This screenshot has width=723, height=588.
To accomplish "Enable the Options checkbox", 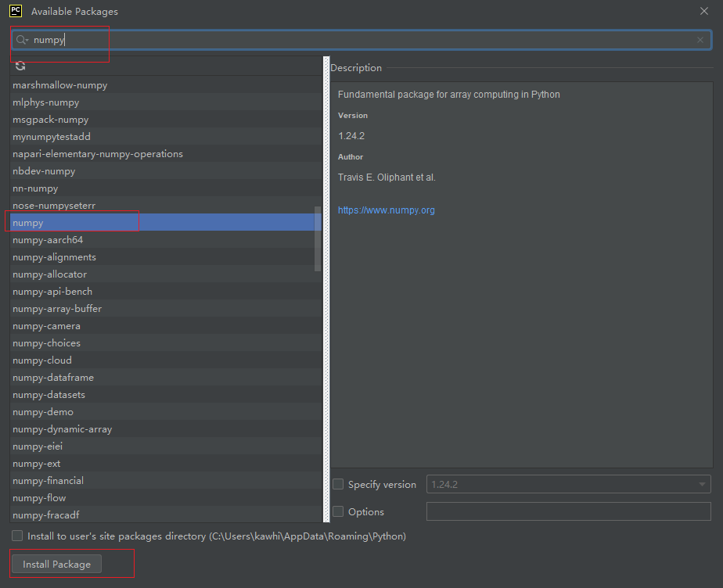I will 339,511.
